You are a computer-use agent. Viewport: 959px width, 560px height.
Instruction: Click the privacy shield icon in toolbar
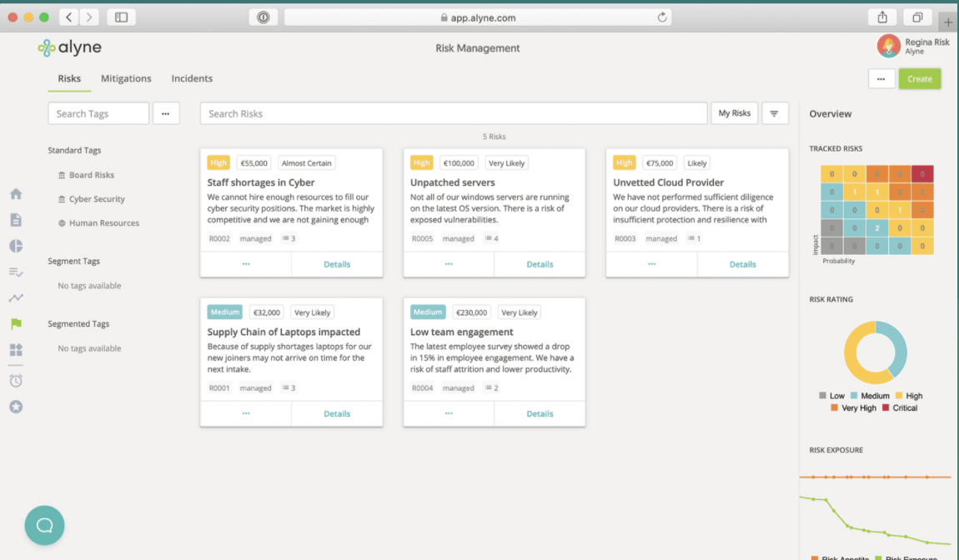pyautogui.click(x=263, y=17)
